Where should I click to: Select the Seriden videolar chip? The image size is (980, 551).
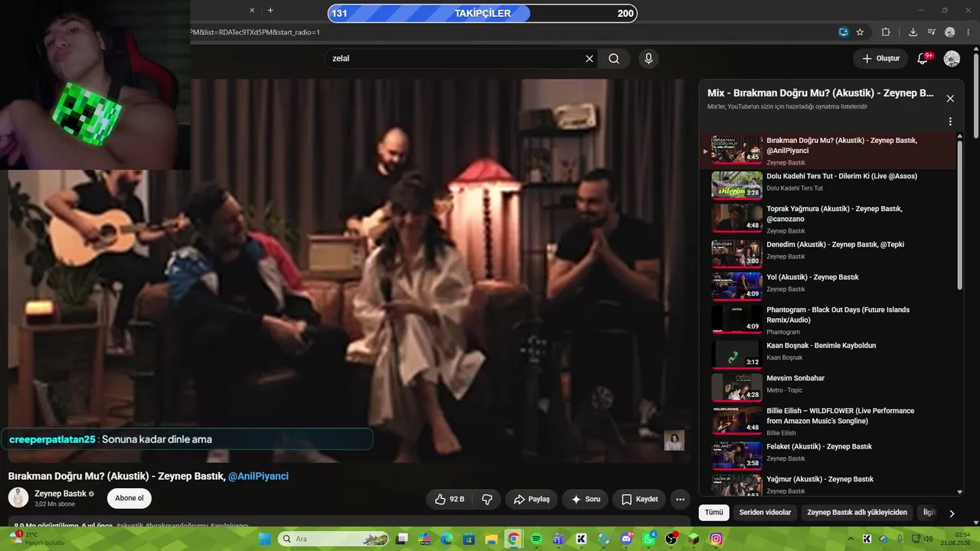pyautogui.click(x=765, y=512)
